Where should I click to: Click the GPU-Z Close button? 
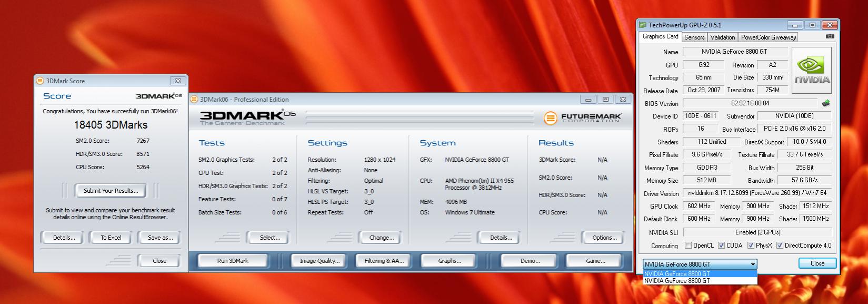817,263
